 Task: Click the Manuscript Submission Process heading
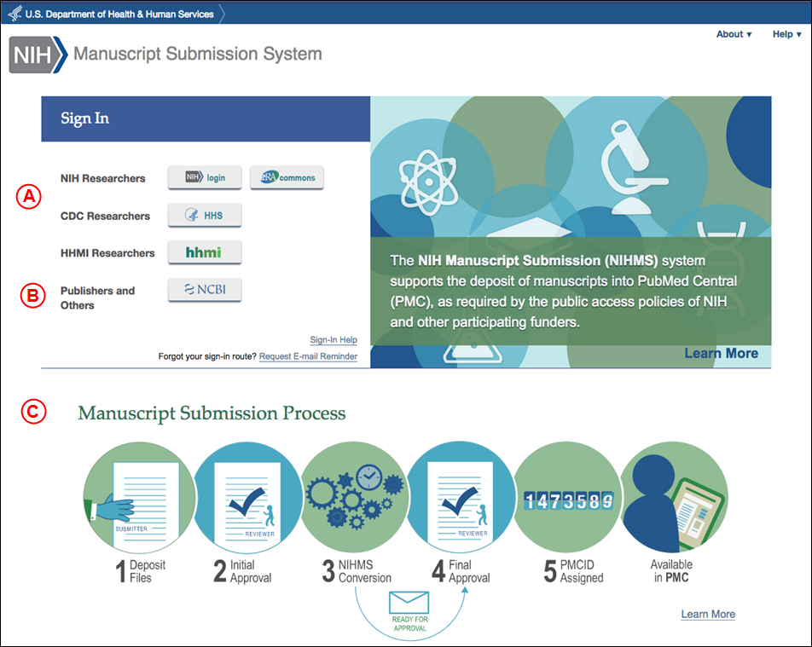[x=212, y=413]
